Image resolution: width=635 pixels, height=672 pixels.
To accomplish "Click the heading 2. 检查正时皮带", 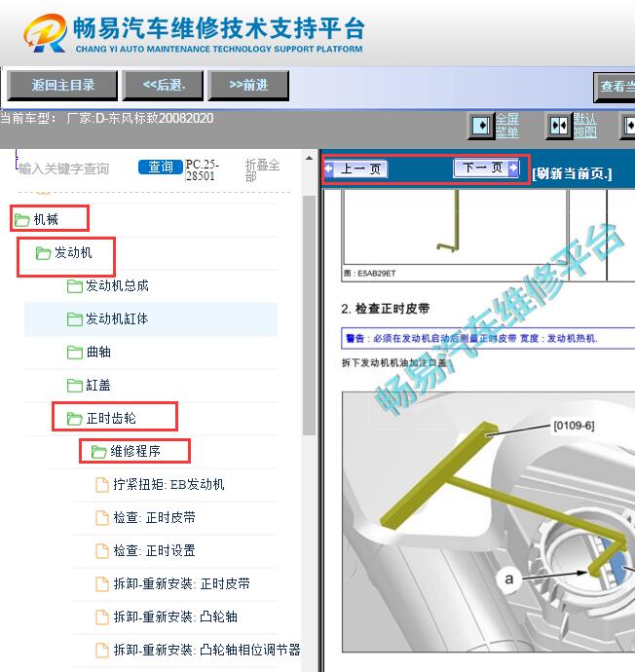I will click(386, 309).
